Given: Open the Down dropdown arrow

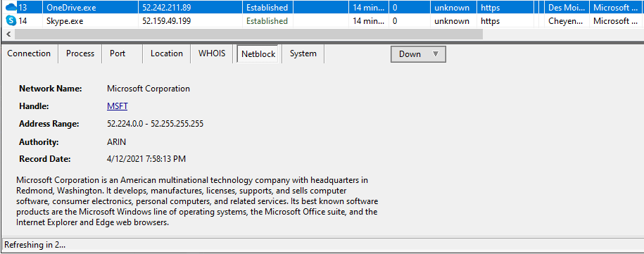Looking at the screenshot, I should 436,54.
